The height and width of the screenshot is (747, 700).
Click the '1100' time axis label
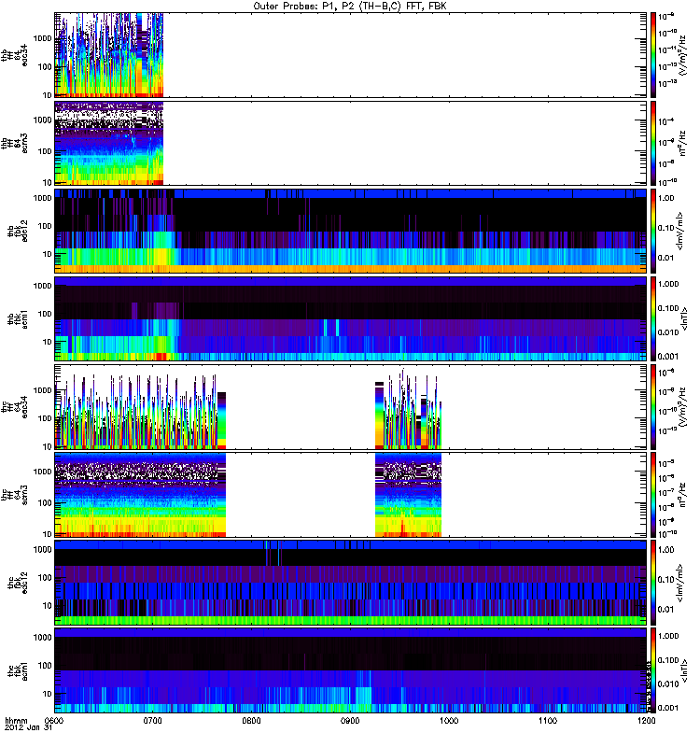pos(548,720)
